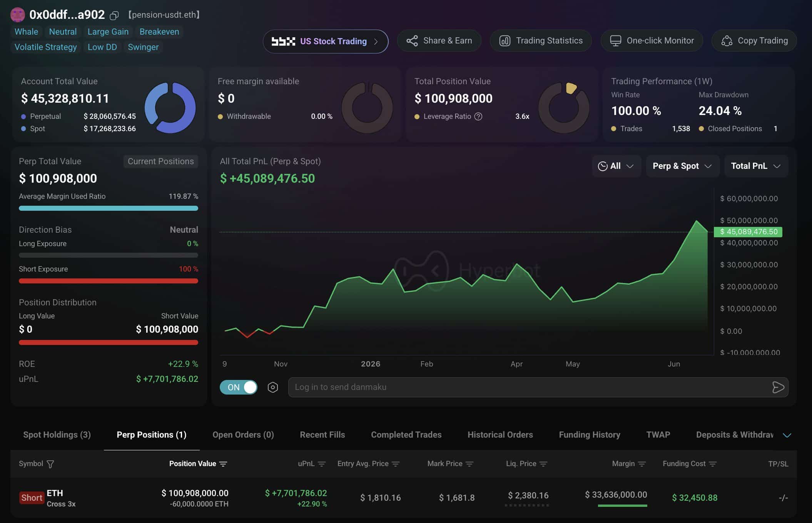Sort by Margin column icon
The image size is (812, 523).
click(x=642, y=464)
